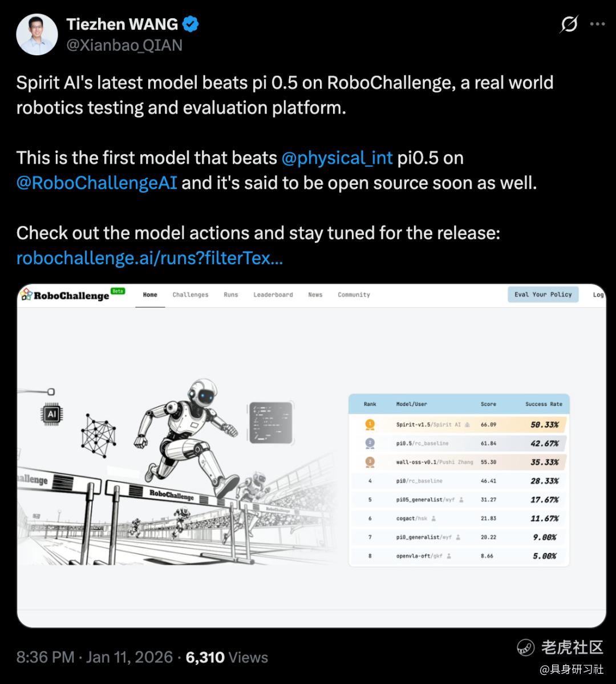Open the three-dot more options menu
The width and height of the screenshot is (616, 684).
597,24
